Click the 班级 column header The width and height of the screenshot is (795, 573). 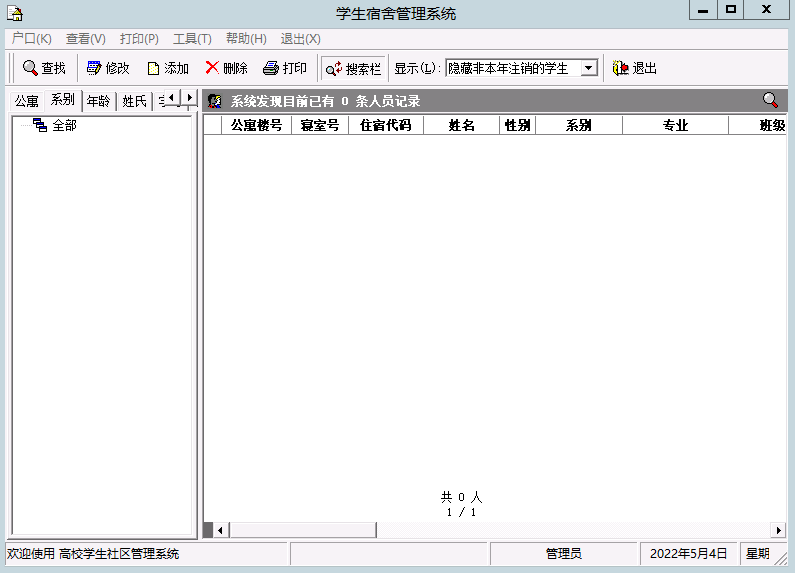tap(758, 125)
